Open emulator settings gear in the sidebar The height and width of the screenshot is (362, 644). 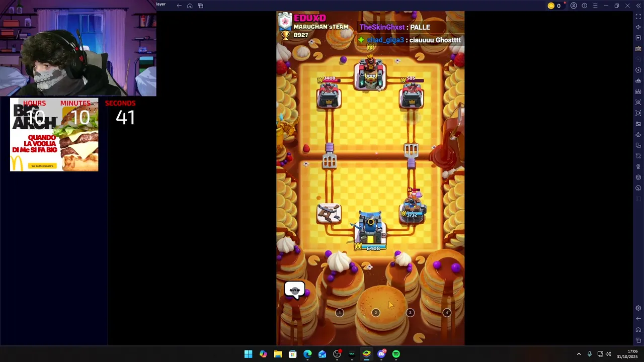point(638,308)
